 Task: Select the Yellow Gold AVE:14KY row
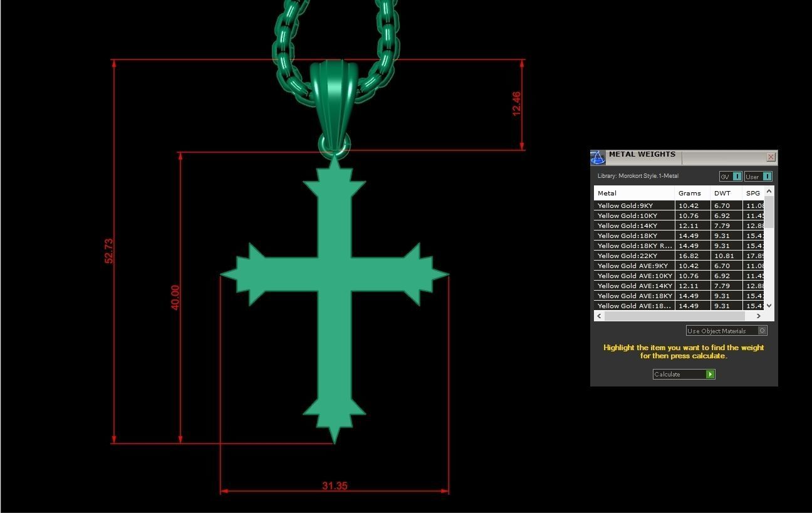tap(679, 286)
